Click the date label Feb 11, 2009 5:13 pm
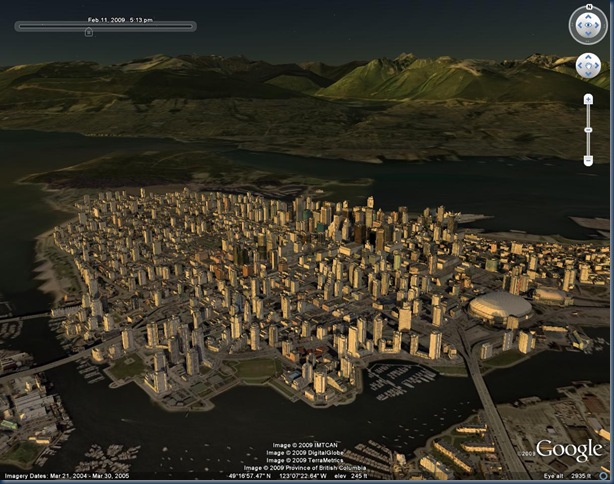 [120, 20]
